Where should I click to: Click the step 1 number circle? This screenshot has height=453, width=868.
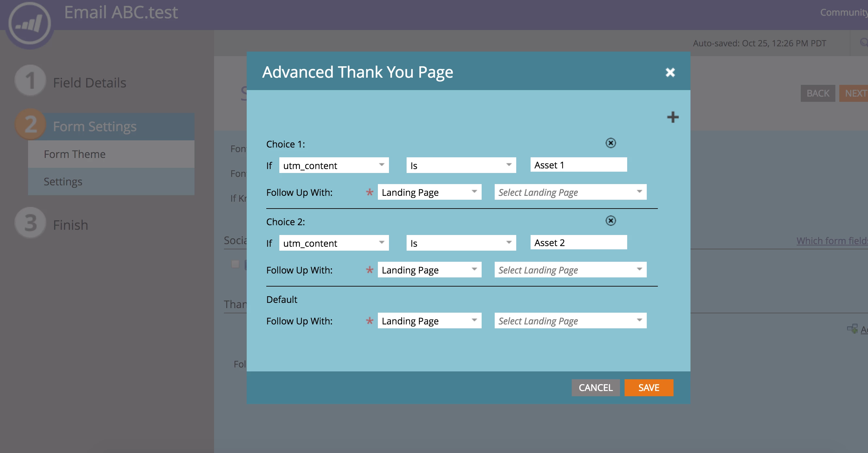click(x=30, y=81)
